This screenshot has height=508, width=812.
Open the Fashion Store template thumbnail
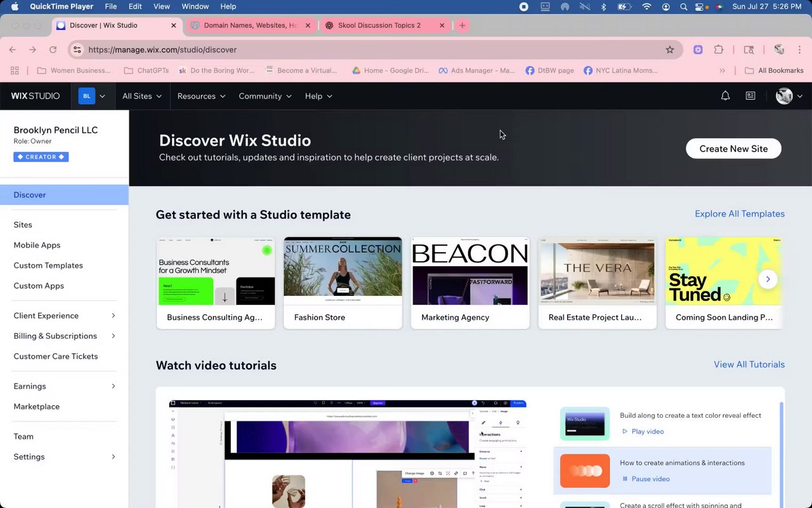coord(343,271)
